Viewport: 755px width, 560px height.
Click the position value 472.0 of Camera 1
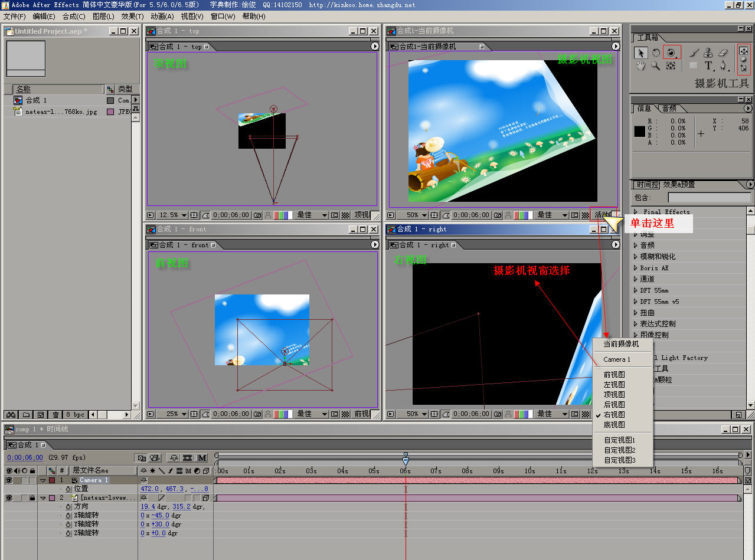(x=149, y=489)
